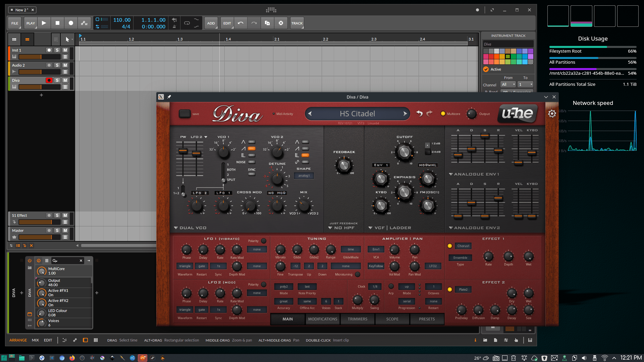Click the stop transport button
This screenshot has width=644, height=362.
coord(57,23)
